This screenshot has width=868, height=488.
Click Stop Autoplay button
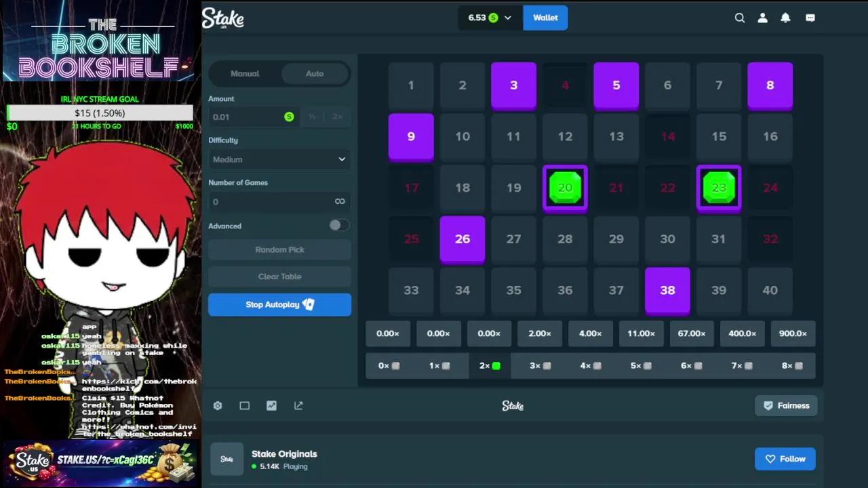(279, 304)
